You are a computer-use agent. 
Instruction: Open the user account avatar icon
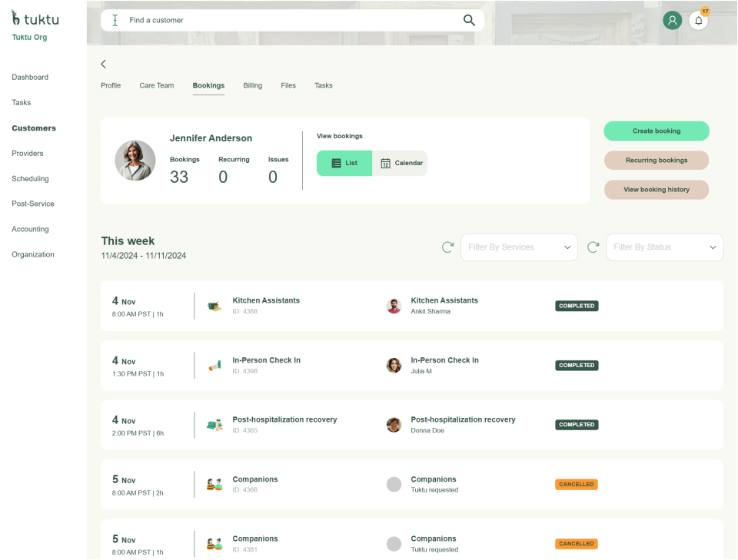(x=673, y=21)
